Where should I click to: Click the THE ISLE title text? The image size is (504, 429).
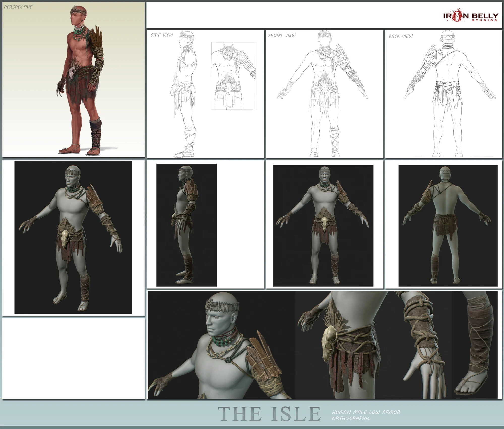268,414
